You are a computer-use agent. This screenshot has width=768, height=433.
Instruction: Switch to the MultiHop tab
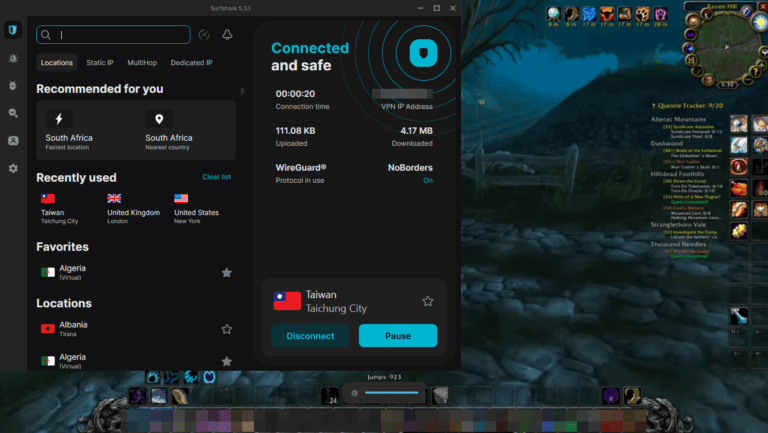[x=142, y=63]
